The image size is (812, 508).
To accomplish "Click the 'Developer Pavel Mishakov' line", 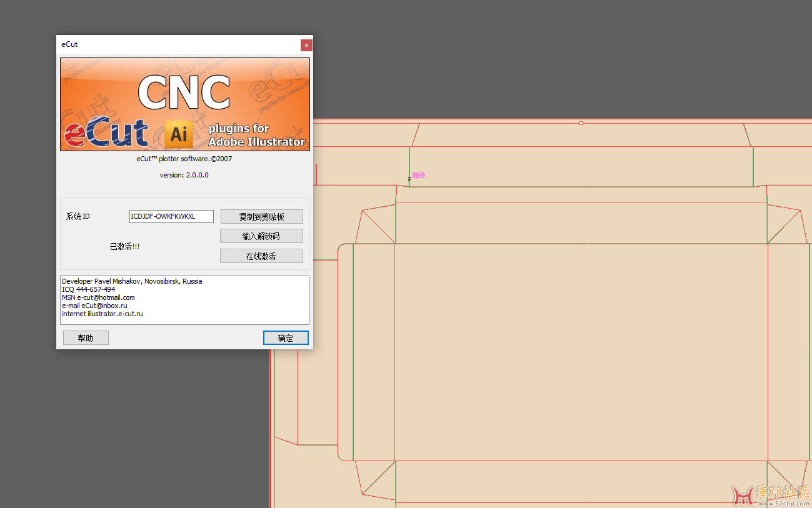I will pyautogui.click(x=132, y=281).
